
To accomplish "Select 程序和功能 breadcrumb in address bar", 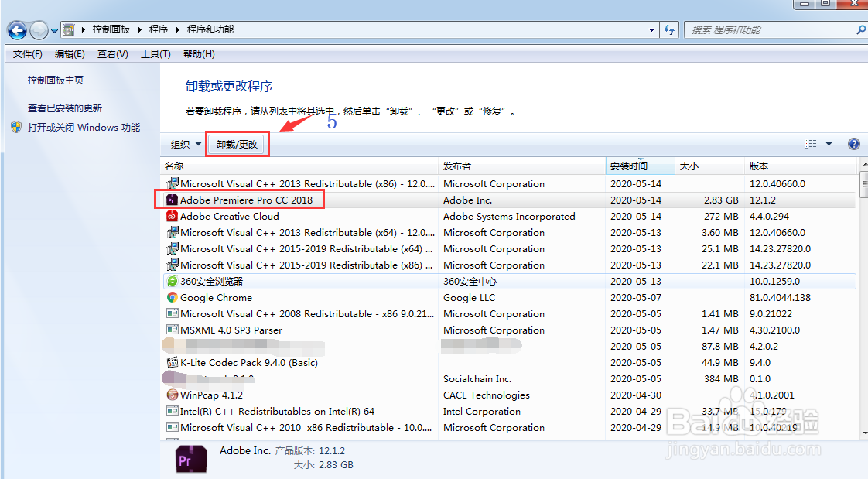I will [210, 29].
